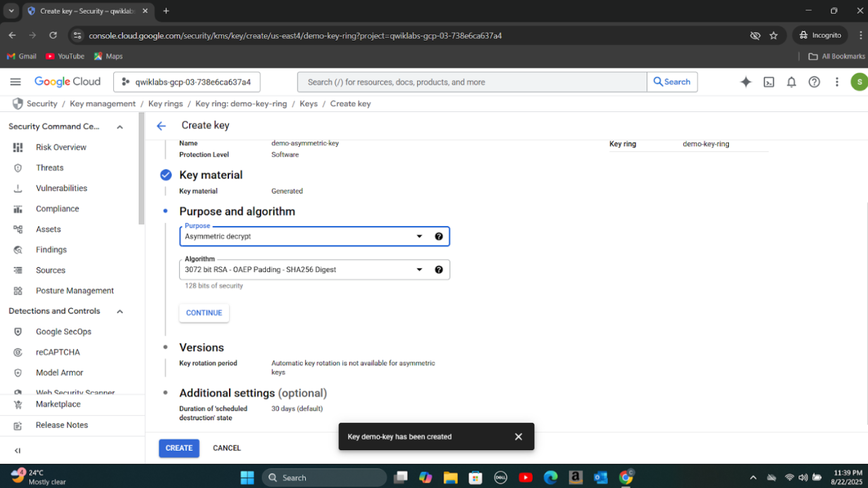Open the main navigation hamburger menu
Viewport: 868px width, 488px height.
16,82
